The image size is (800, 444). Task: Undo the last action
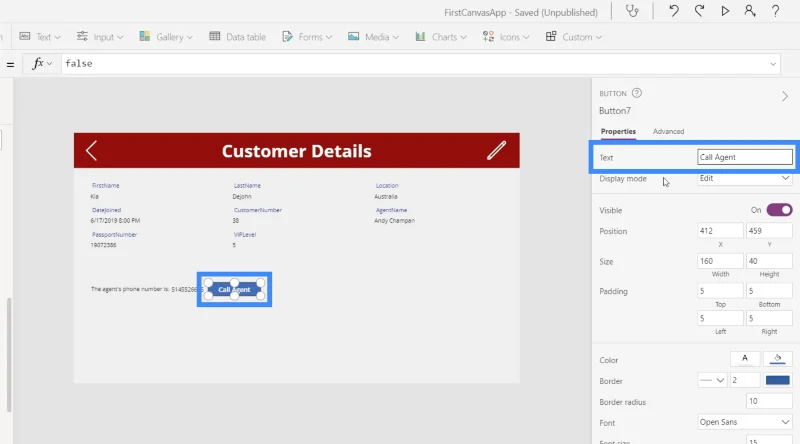pos(673,11)
